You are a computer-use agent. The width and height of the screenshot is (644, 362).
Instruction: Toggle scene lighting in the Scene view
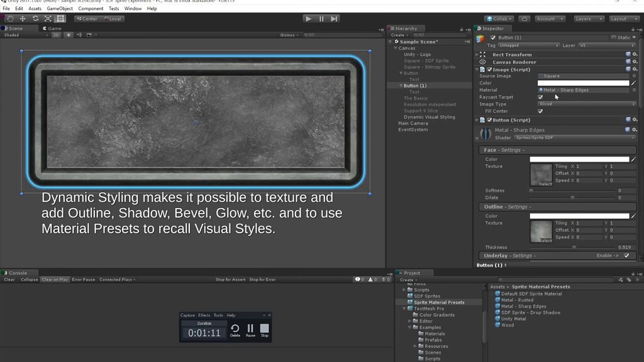69,36
